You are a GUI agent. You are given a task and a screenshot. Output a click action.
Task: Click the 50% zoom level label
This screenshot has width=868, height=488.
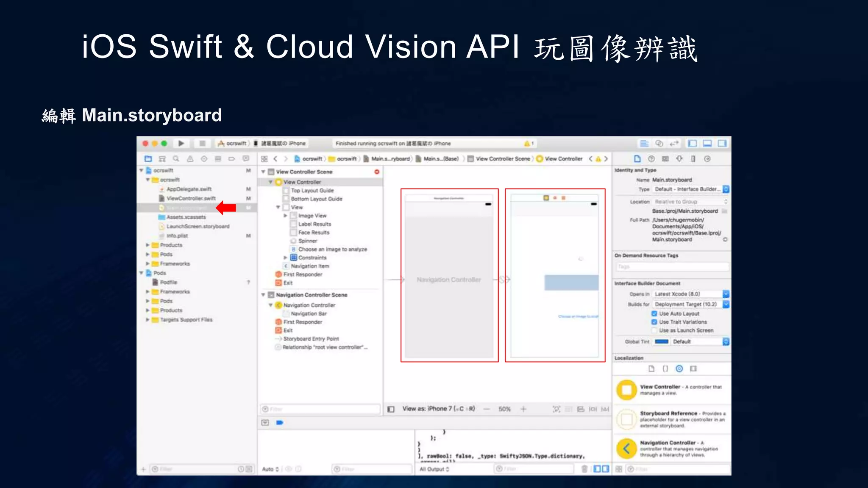[x=504, y=409]
